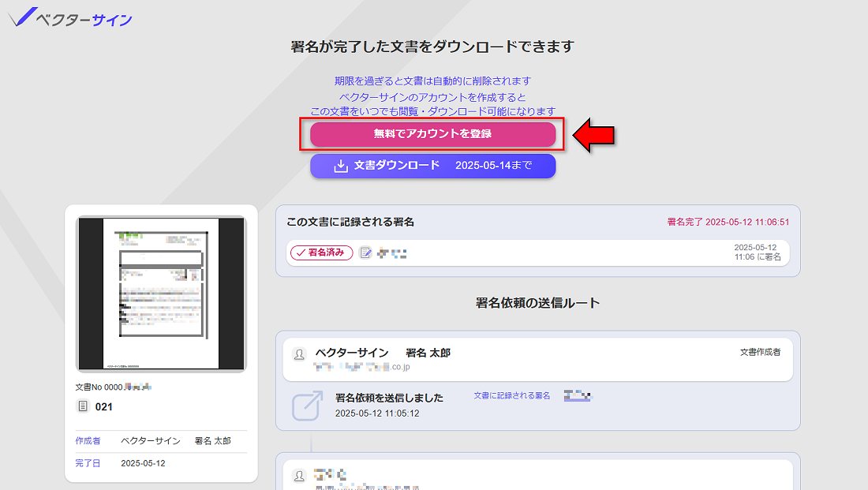Click the download icon in 文書ダウンロード button
Screen dimensions: 868x490
tap(340, 166)
